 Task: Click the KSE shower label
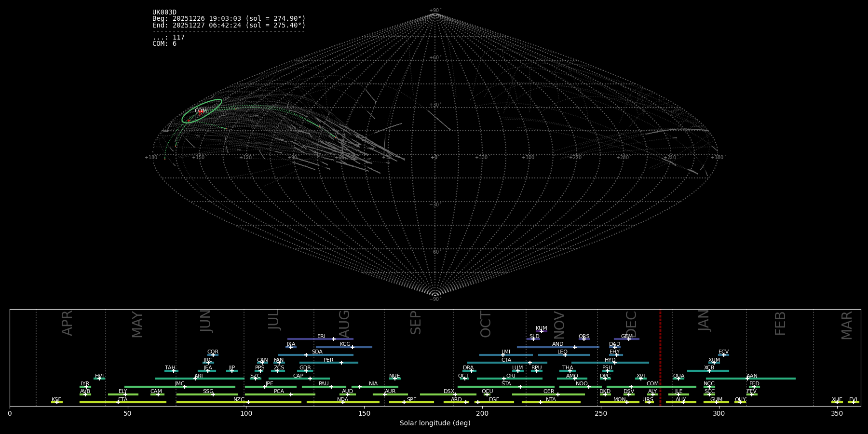(56, 400)
